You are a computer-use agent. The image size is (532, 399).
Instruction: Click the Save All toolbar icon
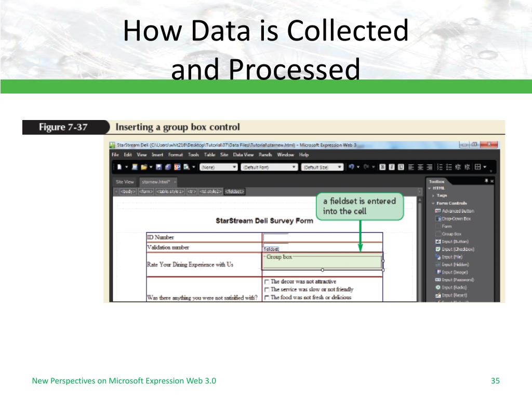point(168,167)
